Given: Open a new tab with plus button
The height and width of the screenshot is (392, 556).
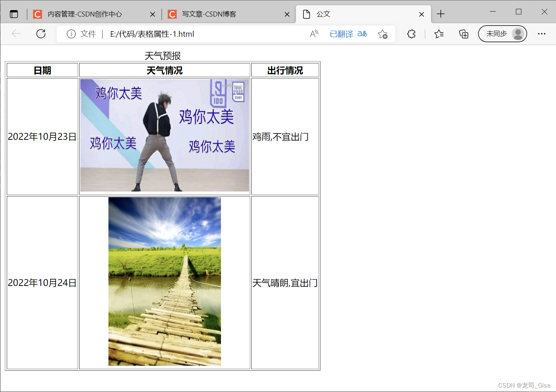Looking at the screenshot, I should tap(441, 14).
